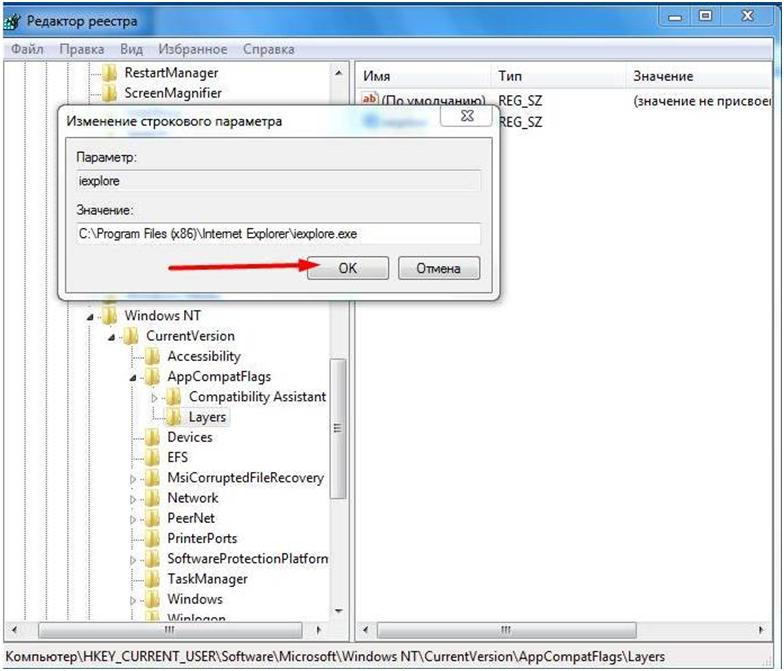Click the Registry Editor title bar icon

(x=12, y=21)
